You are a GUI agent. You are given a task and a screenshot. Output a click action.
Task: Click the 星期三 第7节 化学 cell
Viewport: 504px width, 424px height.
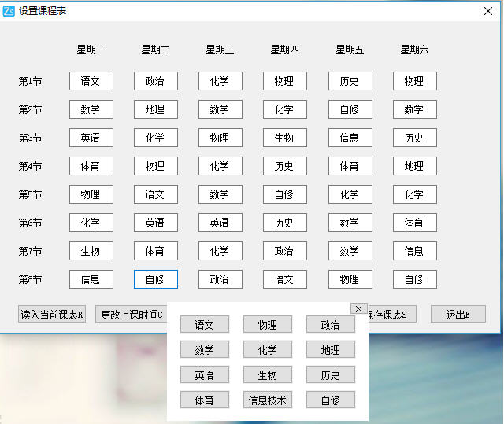point(220,251)
